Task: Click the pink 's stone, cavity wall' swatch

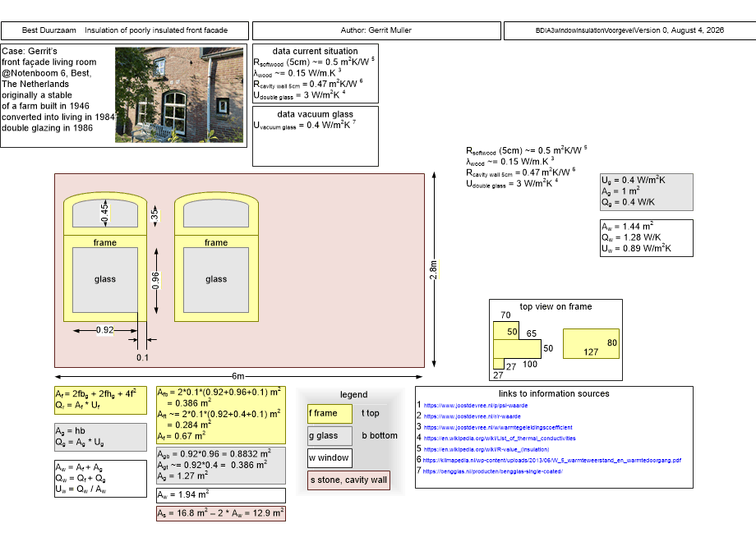Action: (x=348, y=480)
